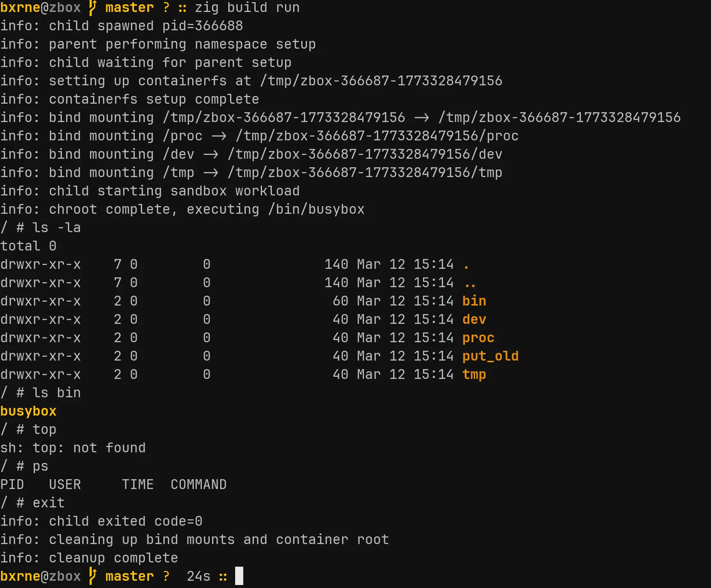Viewport: 711px width, 588px height.
Task: Click the yellow busybox file name
Action: pyautogui.click(x=29, y=411)
